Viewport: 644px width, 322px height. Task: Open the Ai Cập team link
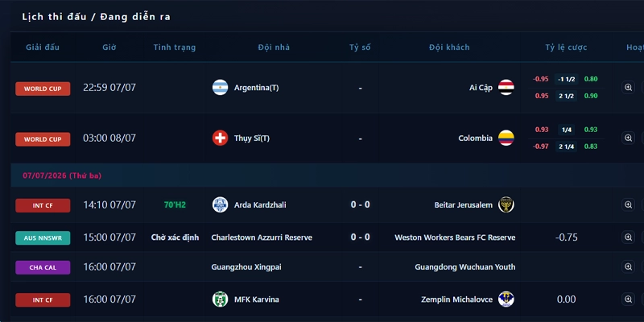(481, 88)
